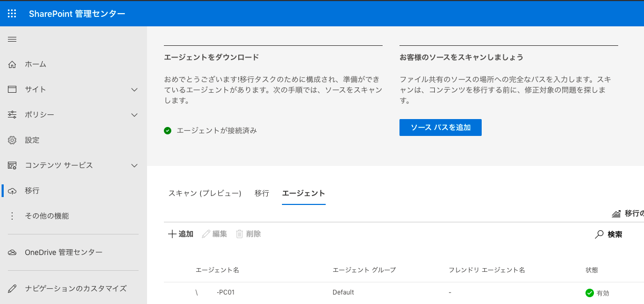Viewport: 644px width, 304px height.
Task: Sort by 状態 column header
Action: (x=592, y=270)
